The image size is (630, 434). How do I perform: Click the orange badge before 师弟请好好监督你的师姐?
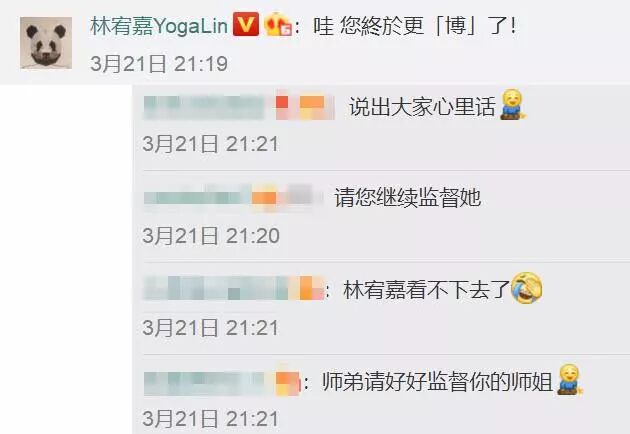point(288,382)
